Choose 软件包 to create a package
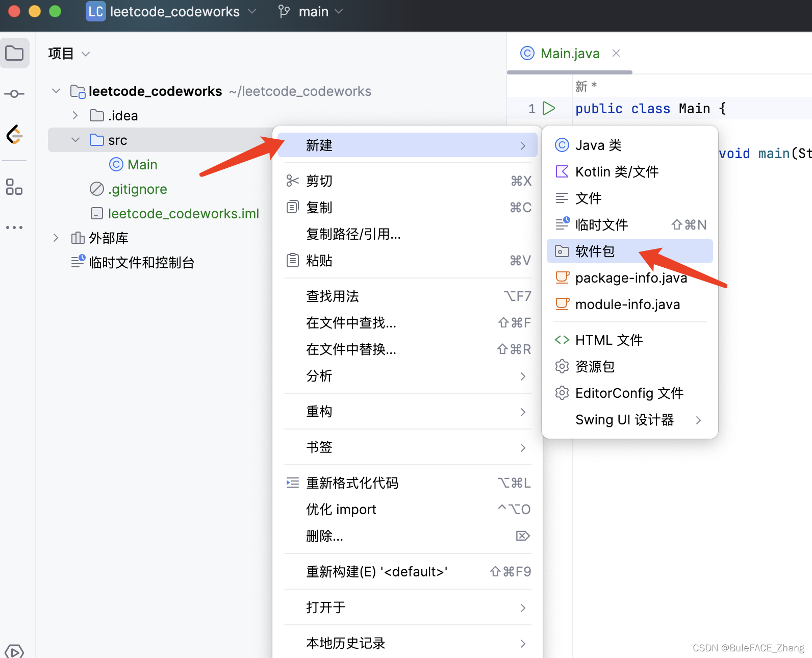The image size is (812, 658). pyautogui.click(x=629, y=251)
